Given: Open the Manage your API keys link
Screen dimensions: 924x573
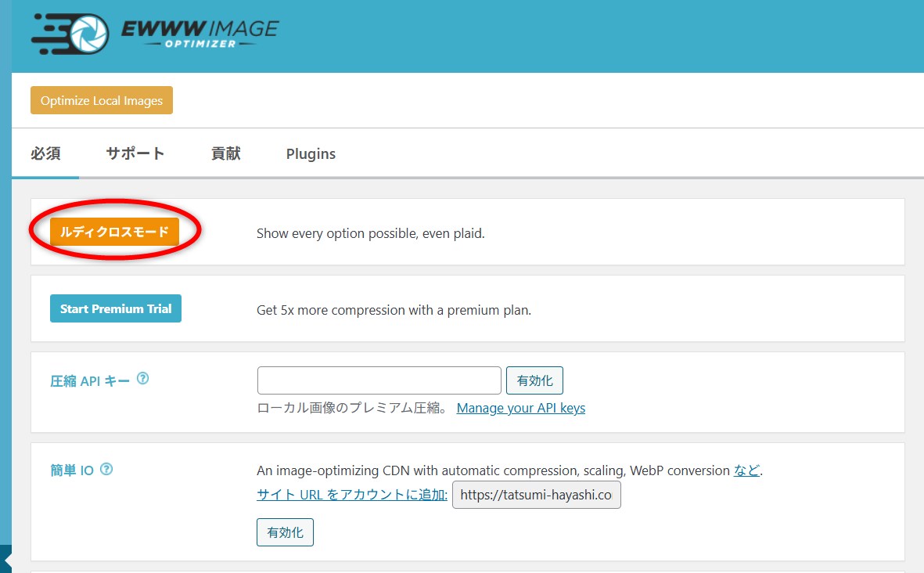Looking at the screenshot, I should click(x=520, y=408).
